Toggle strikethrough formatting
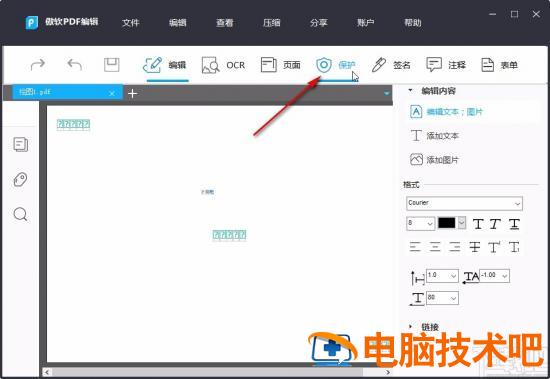550x379 pixels. pyautogui.click(x=475, y=247)
